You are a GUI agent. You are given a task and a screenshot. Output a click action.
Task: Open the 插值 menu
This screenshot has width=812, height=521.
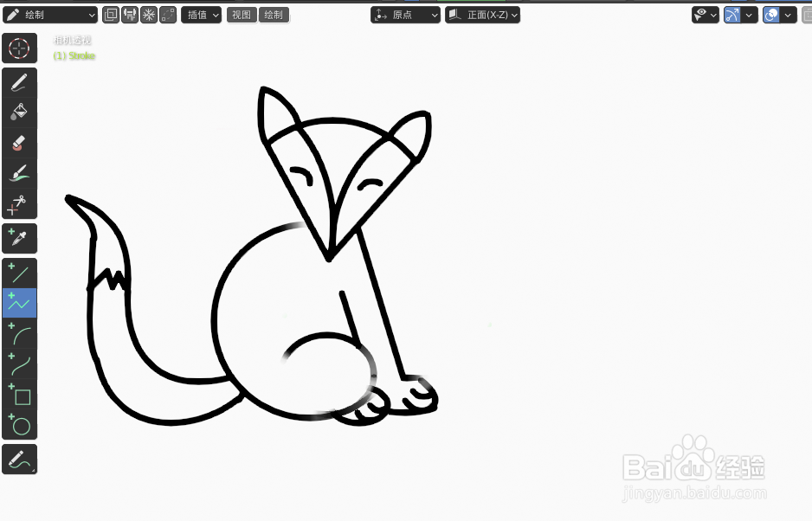(201, 15)
